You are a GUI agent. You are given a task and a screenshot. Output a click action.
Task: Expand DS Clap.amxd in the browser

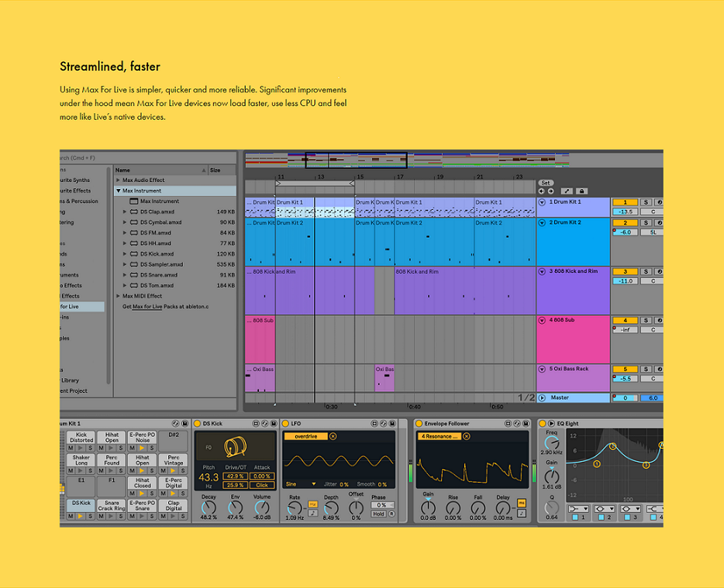coord(125,211)
